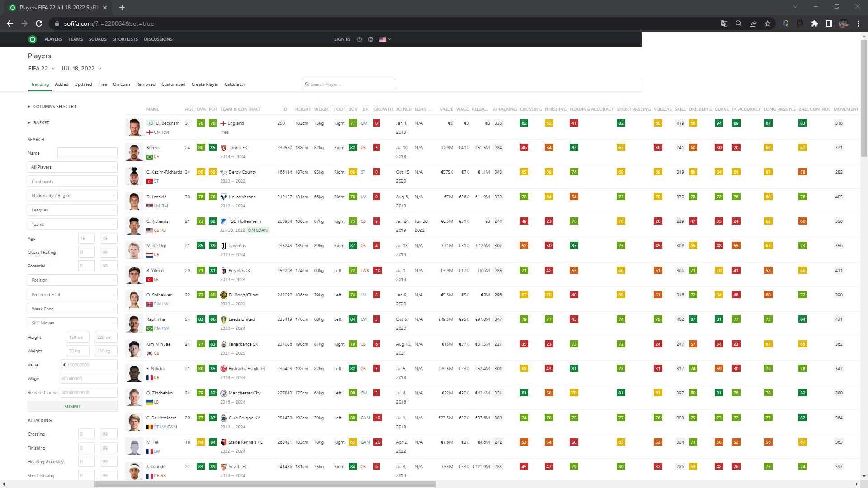Open the SHORTLISTS menu in the navbar
Viewport: 868px width, 488px height.
pos(125,39)
